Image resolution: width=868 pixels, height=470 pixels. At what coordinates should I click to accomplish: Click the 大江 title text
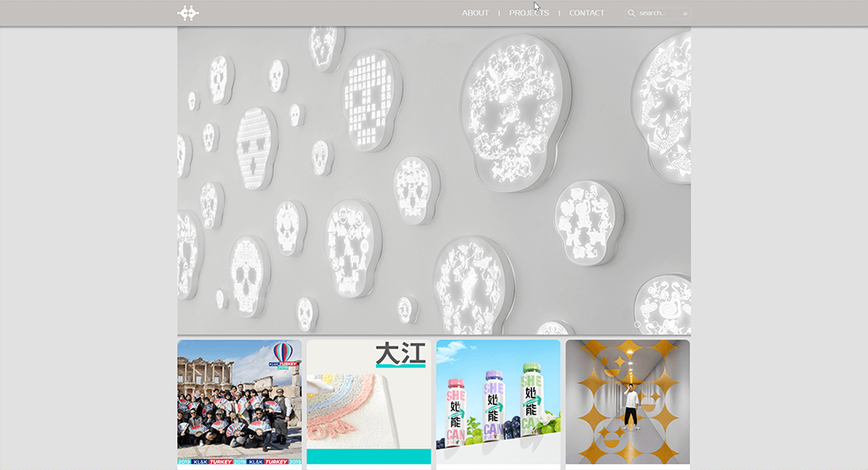pos(400,354)
